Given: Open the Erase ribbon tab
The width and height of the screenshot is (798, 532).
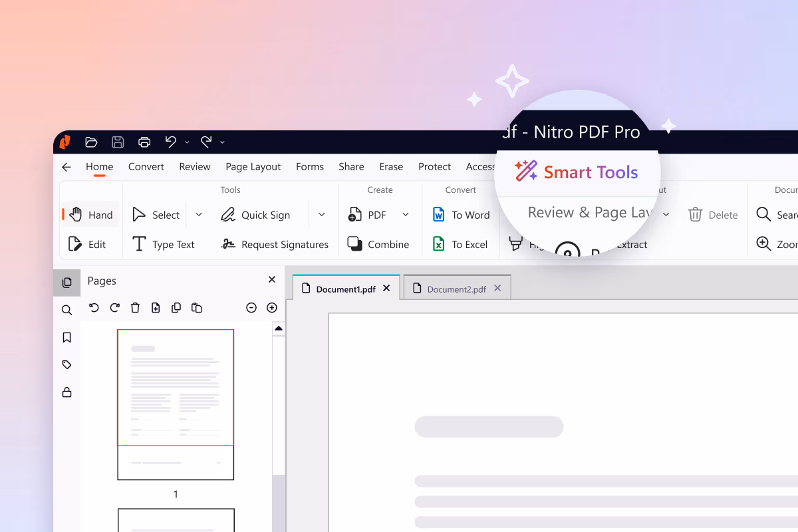Looking at the screenshot, I should click(391, 167).
